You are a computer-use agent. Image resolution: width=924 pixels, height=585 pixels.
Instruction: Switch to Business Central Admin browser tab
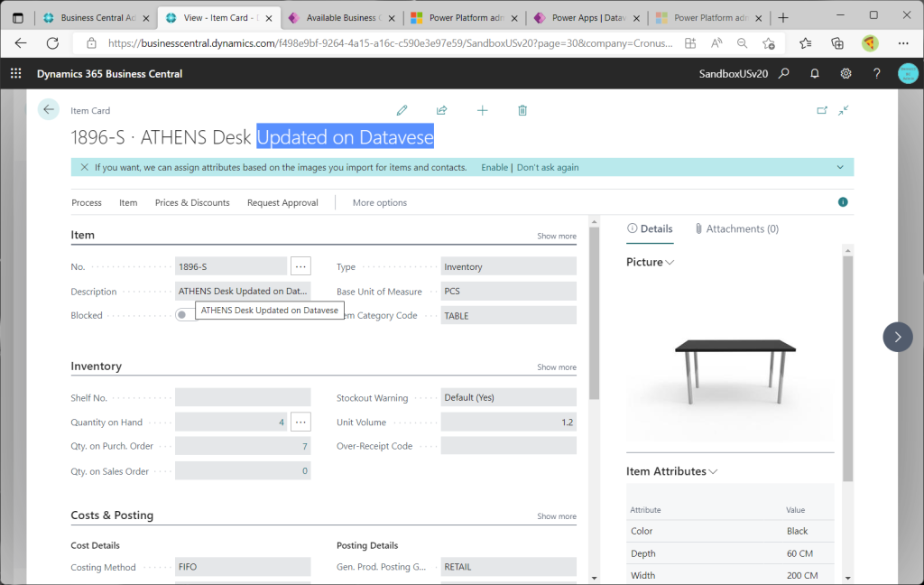[x=97, y=18]
